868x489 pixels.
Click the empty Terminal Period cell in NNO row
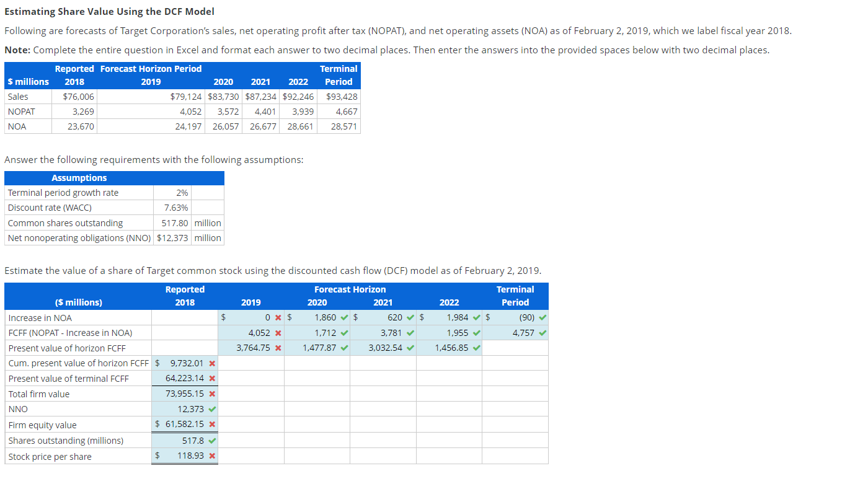tap(515, 409)
